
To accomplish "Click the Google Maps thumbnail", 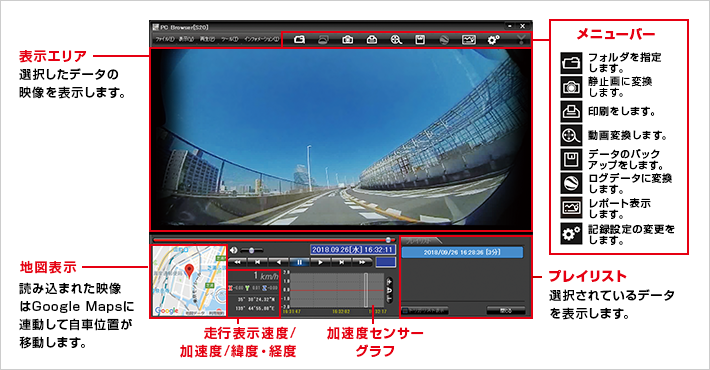I will [x=189, y=281].
